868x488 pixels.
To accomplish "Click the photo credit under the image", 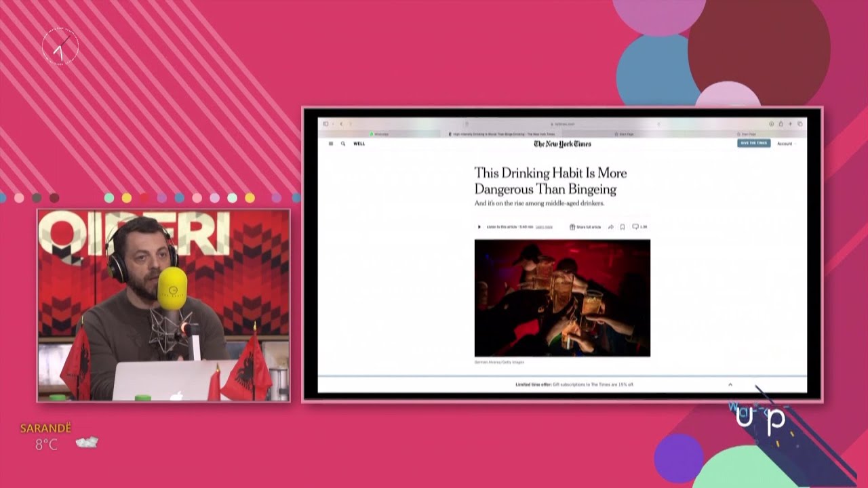I will [499, 362].
